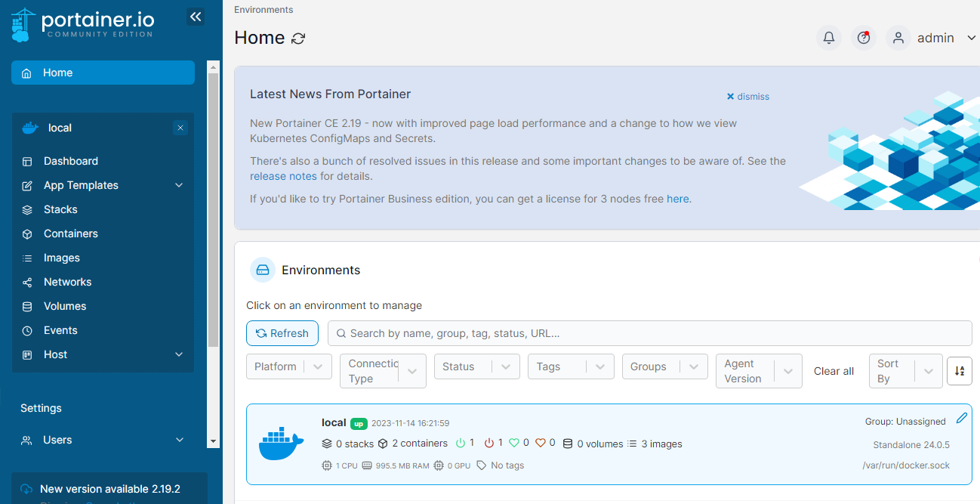Click the App Templates edit icon
Viewport: 980px width, 504px height.
[27, 185]
